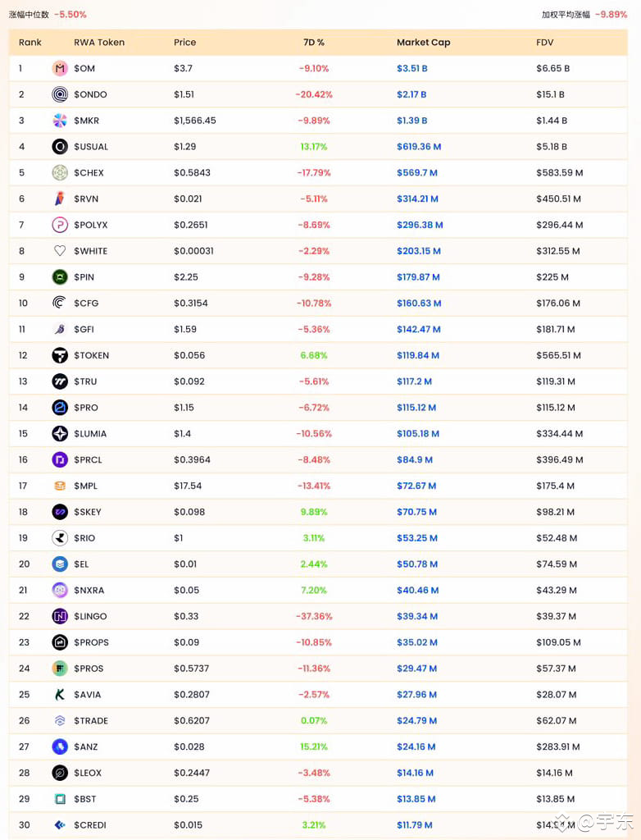641x840 pixels.
Task: Open the $OM market cap value
Action: coord(411,68)
